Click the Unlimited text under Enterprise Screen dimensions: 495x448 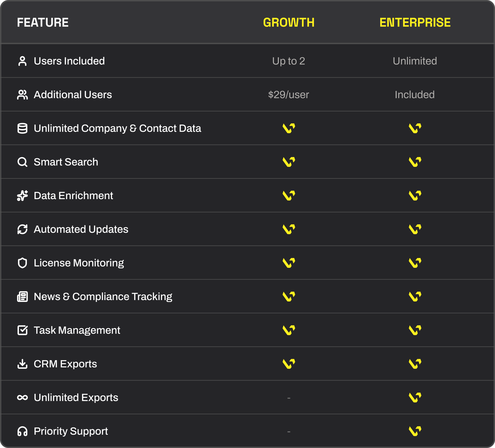[415, 61]
